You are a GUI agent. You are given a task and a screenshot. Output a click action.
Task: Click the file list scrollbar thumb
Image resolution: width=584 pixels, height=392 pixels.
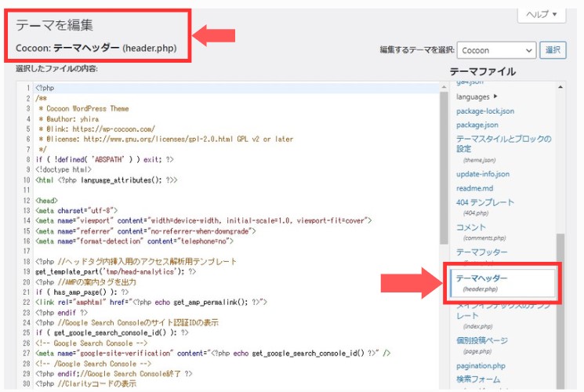[560, 311]
